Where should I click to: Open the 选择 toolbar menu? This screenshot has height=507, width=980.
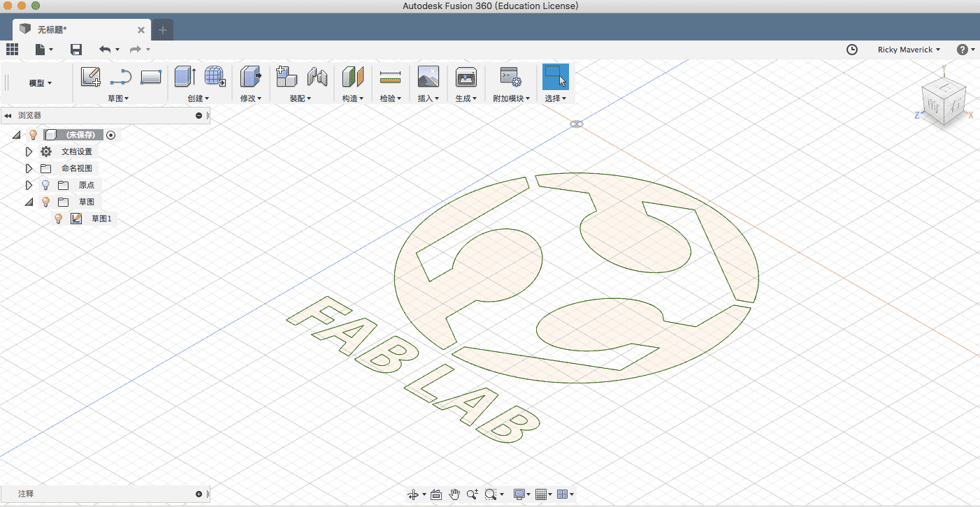coord(555,98)
